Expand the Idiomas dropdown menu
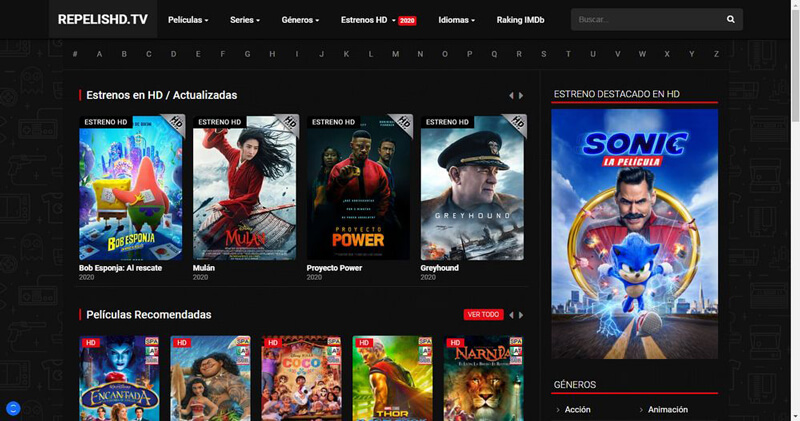 tap(457, 20)
